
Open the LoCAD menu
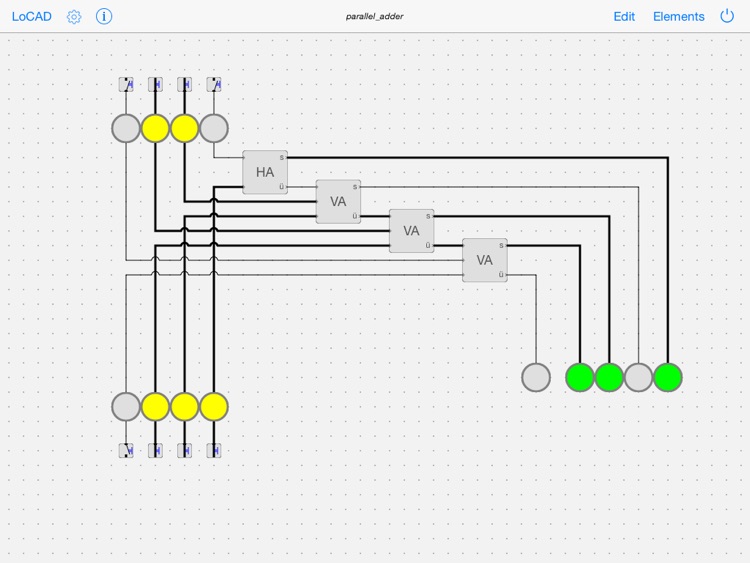pos(32,16)
